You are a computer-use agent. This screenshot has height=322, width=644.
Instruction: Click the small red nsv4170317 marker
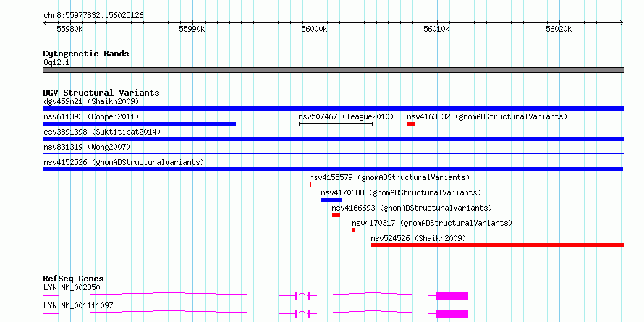354,230
